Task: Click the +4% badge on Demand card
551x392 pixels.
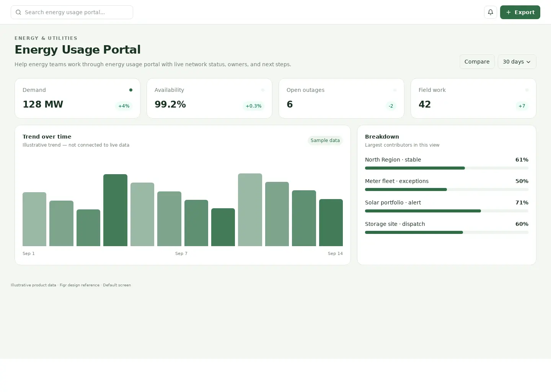Action: [x=124, y=106]
